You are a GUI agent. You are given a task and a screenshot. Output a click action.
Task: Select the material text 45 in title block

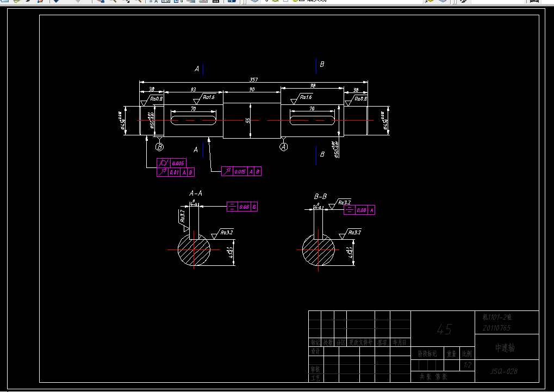[x=444, y=329]
